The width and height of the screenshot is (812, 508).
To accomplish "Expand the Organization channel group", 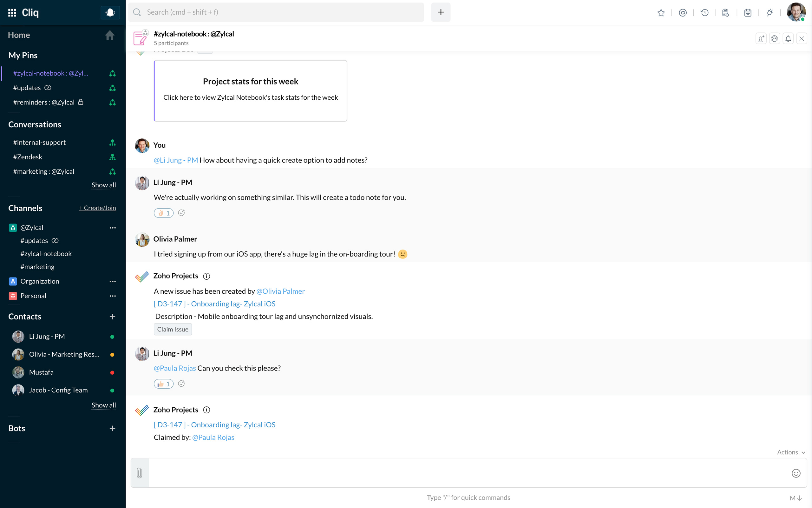I will coord(40,281).
